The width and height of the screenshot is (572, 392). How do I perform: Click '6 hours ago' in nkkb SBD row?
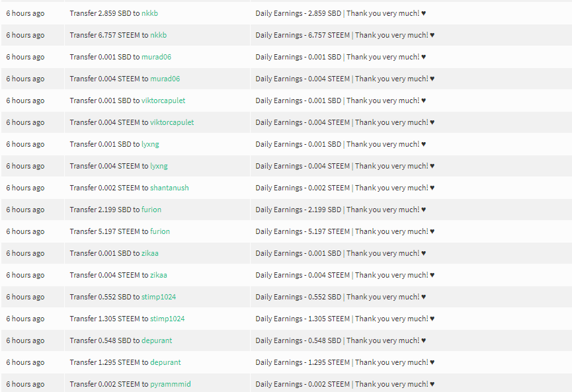click(x=25, y=13)
